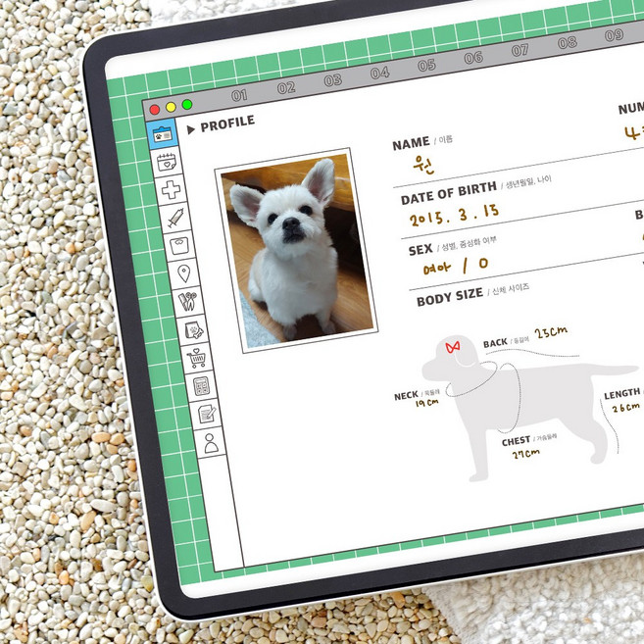Click the BODY SIZE label
The height and width of the screenshot is (644, 644).
(450, 297)
